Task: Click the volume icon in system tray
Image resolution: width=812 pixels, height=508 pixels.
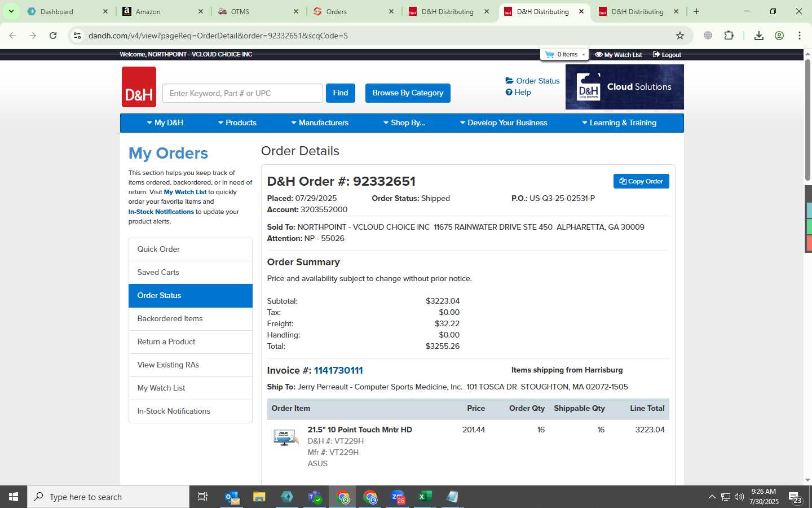Action: pos(739,497)
